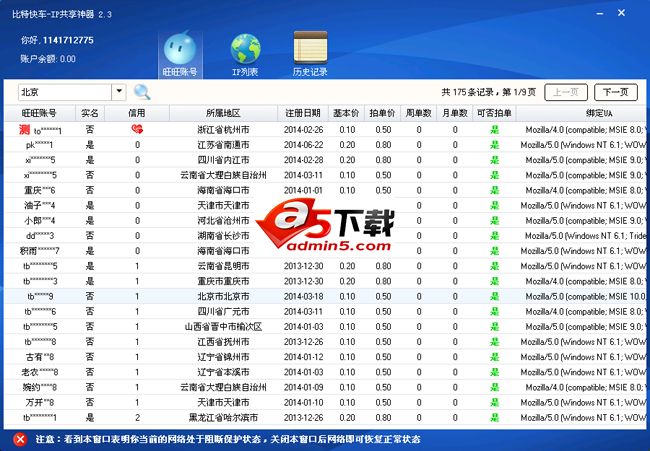Click the 北京 region input field
Screen dimensions: 650x451
(65, 92)
